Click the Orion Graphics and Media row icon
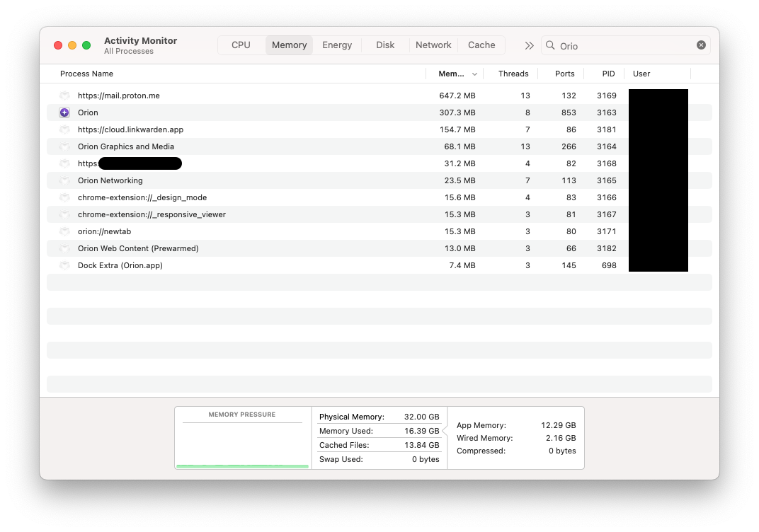 tap(64, 146)
